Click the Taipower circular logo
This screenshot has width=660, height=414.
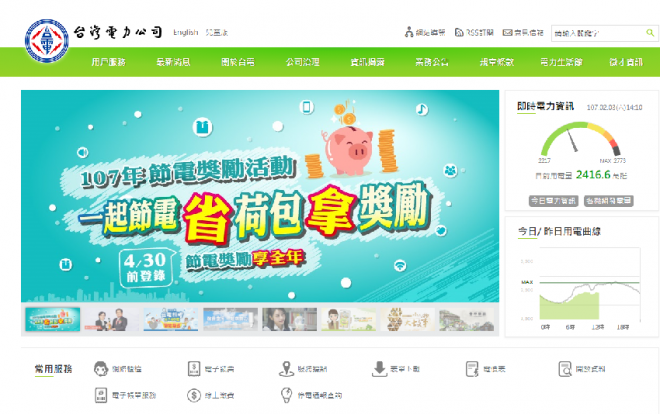coord(47,41)
